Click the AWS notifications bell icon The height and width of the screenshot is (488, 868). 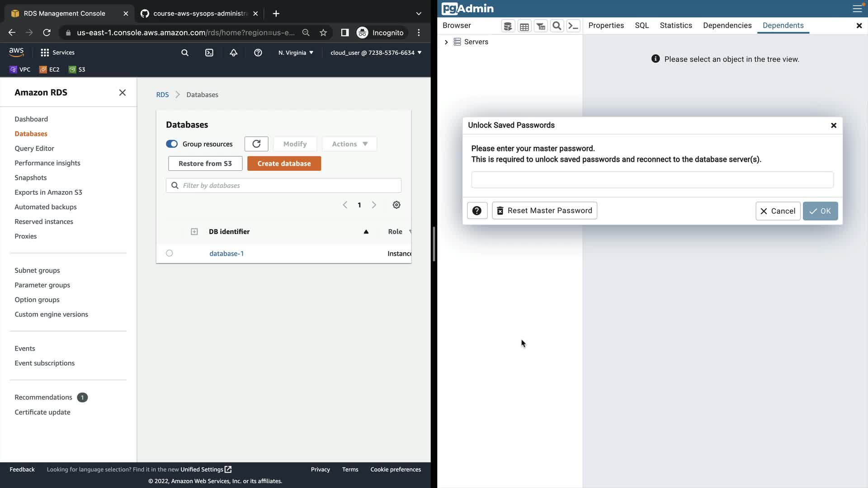233,53
